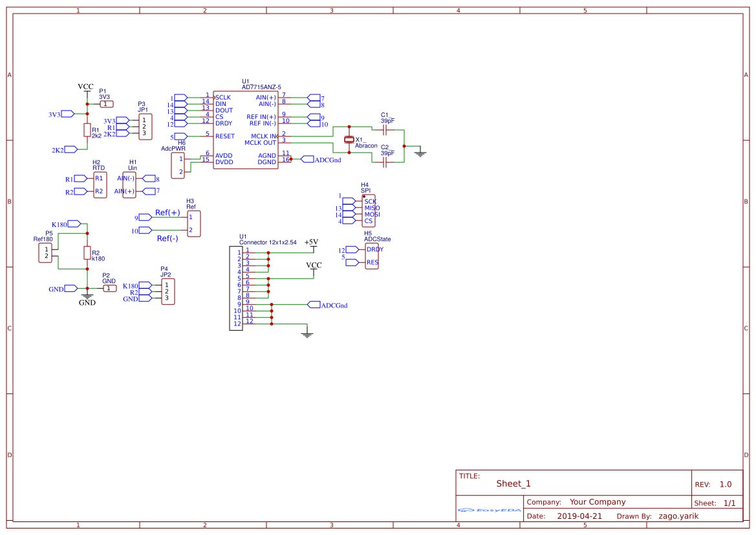This screenshot has height=535, width=756.
Task: Click the X1 Abracon crystal symbol
Action: tap(349, 140)
